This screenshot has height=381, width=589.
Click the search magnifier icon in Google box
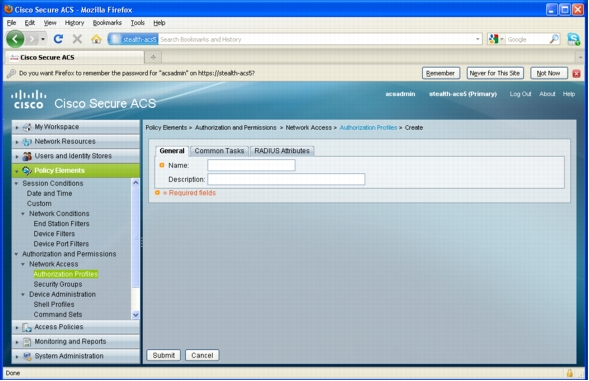click(x=554, y=39)
